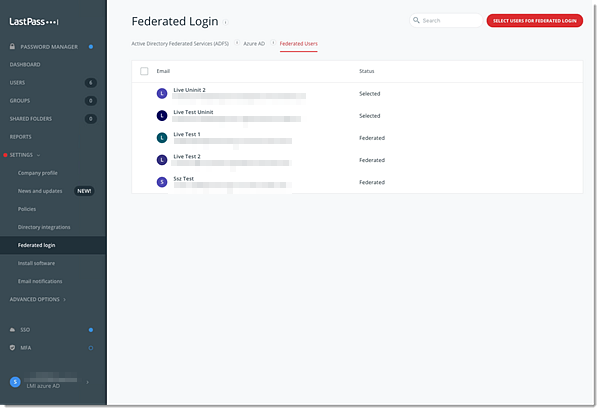The width and height of the screenshot is (600, 411).
Task: Click the blue dot next to SSO
Action: [91, 330]
